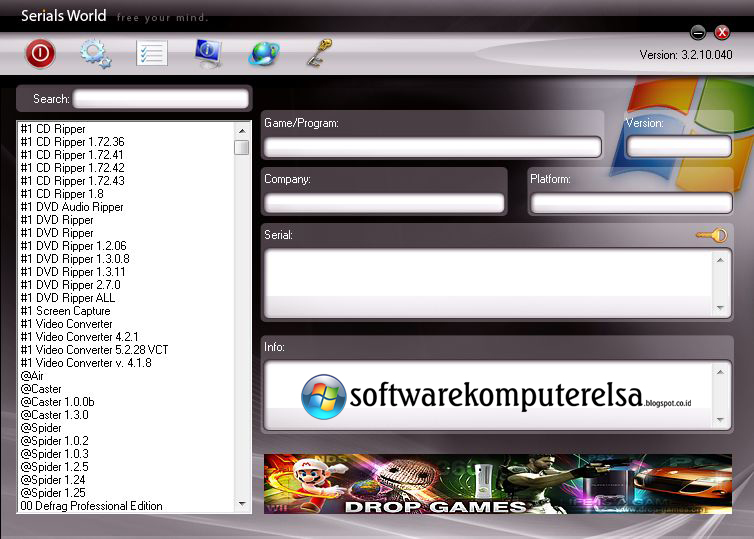The height and width of the screenshot is (539, 754).
Task: Choose '#1 Screen Capture' entry
Action: 65,311
